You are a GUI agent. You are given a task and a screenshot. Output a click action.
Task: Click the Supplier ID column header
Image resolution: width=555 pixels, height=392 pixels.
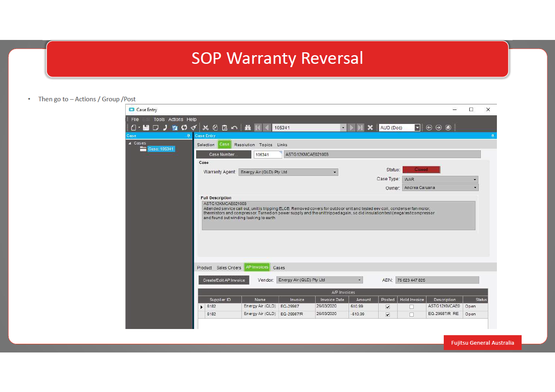[x=220, y=300]
